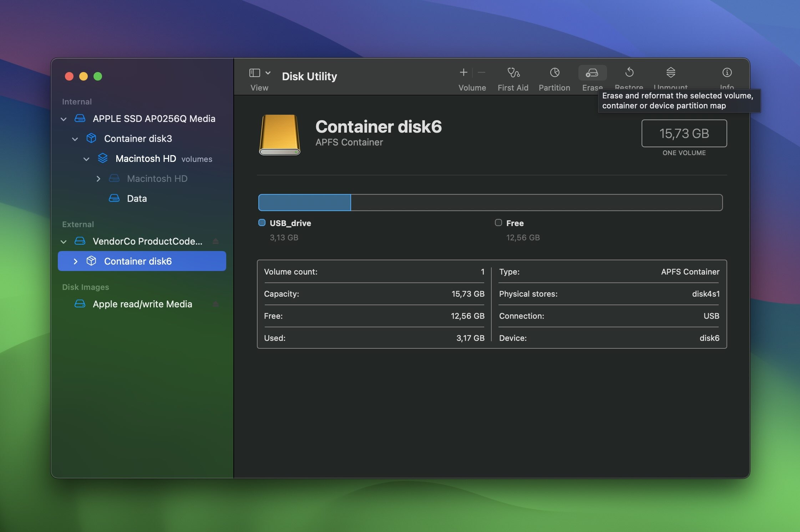Viewport: 800px width, 532px height.
Task: Click the VendorCo drive icon
Action: tap(80, 241)
